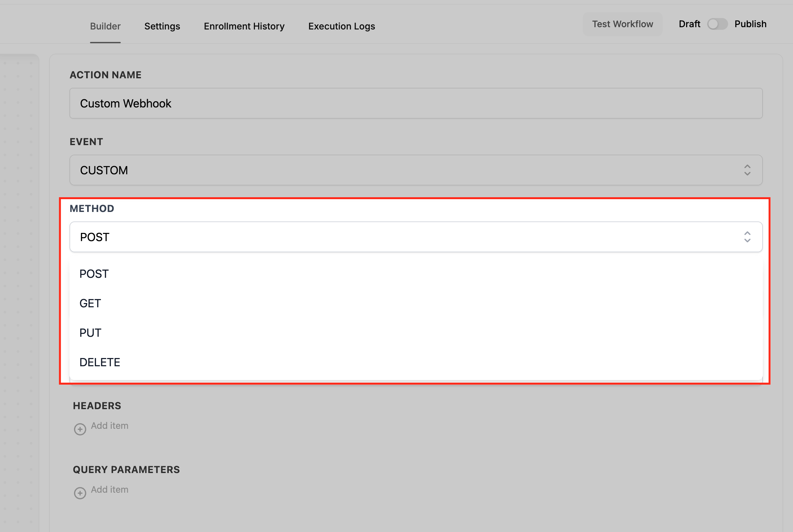Choose DELETE in the method options

pos(100,362)
